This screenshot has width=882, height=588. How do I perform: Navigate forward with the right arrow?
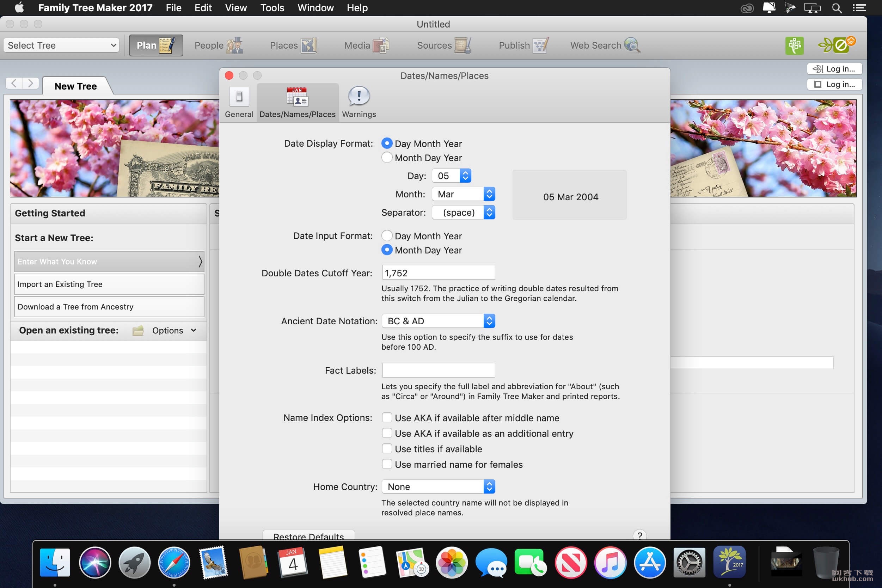31,83
